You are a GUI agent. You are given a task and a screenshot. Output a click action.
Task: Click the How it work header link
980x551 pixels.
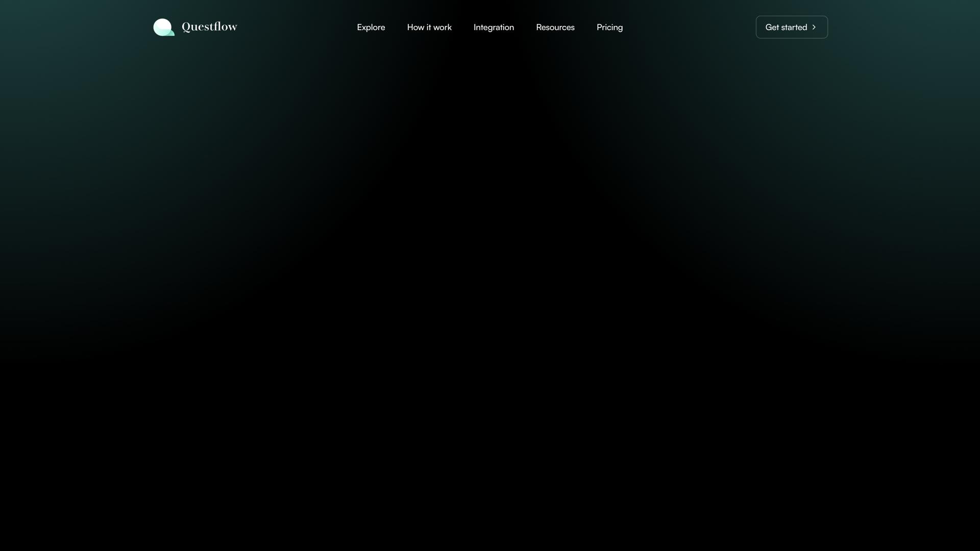pyautogui.click(x=429, y=27)
